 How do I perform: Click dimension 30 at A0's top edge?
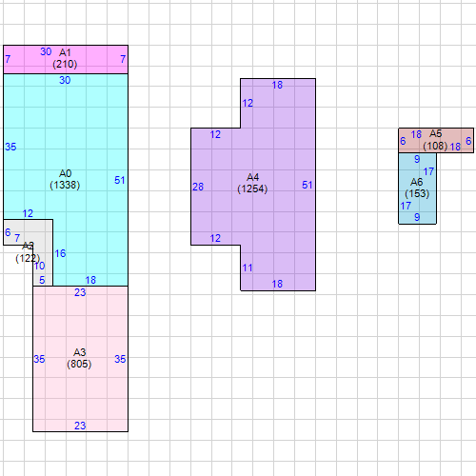[x=65, y=80]
